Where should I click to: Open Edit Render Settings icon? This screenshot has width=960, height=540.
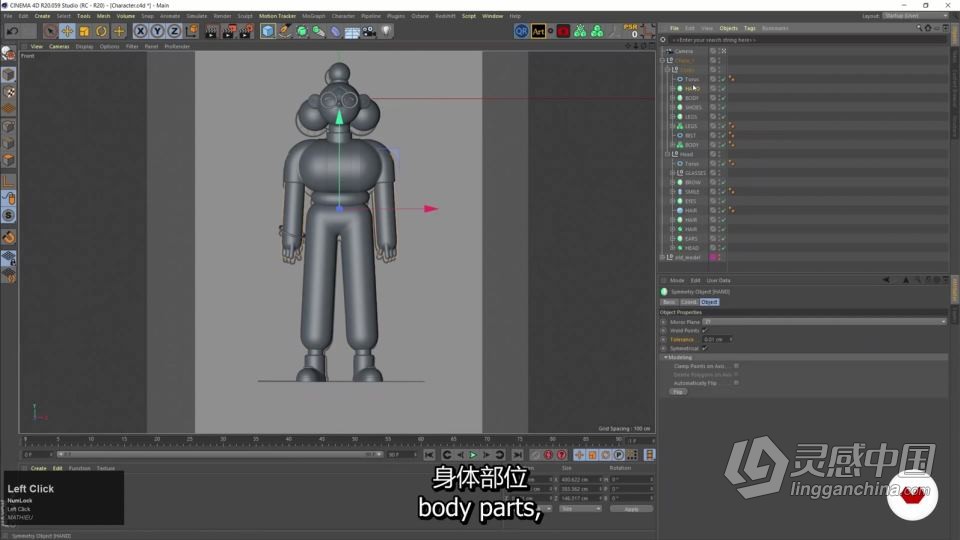click(246, 31)
